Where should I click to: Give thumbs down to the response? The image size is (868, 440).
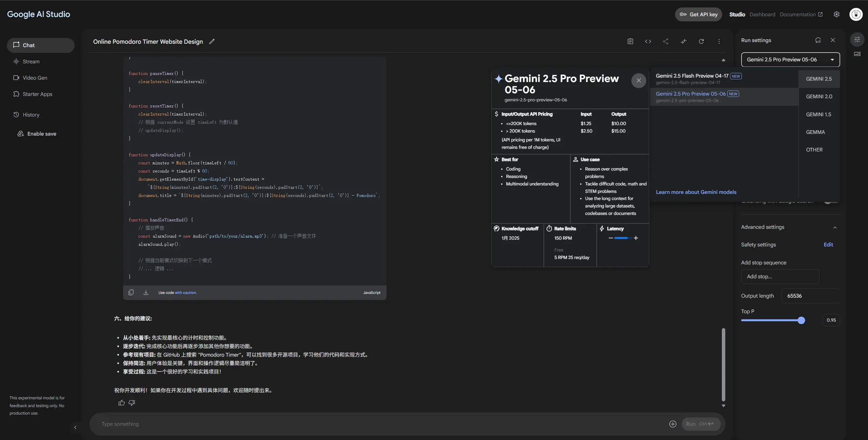coord(132,403)
